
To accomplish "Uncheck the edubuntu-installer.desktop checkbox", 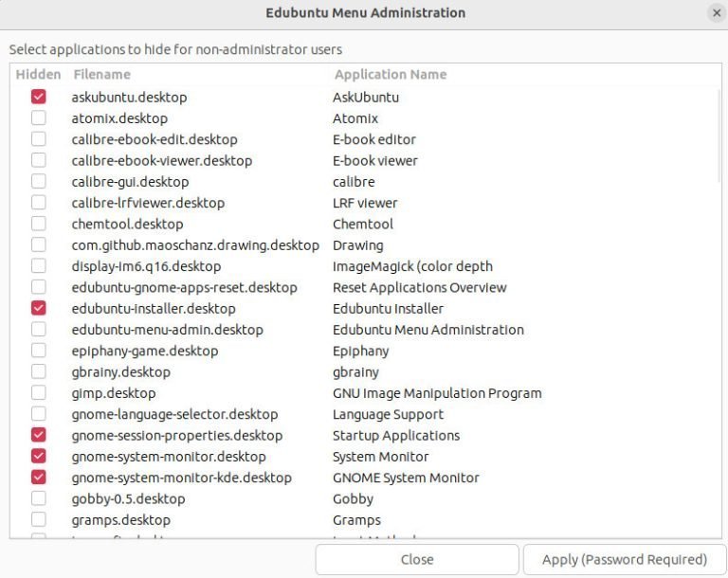I will pyautogui.click(x=39, y=308).
